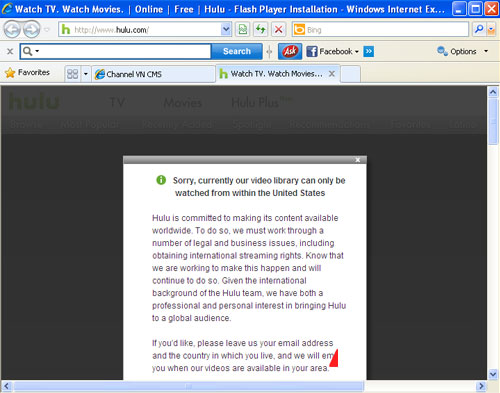Switch to Channel VN CMS tab
Screen dimensions: 500x393
(153, 74)
